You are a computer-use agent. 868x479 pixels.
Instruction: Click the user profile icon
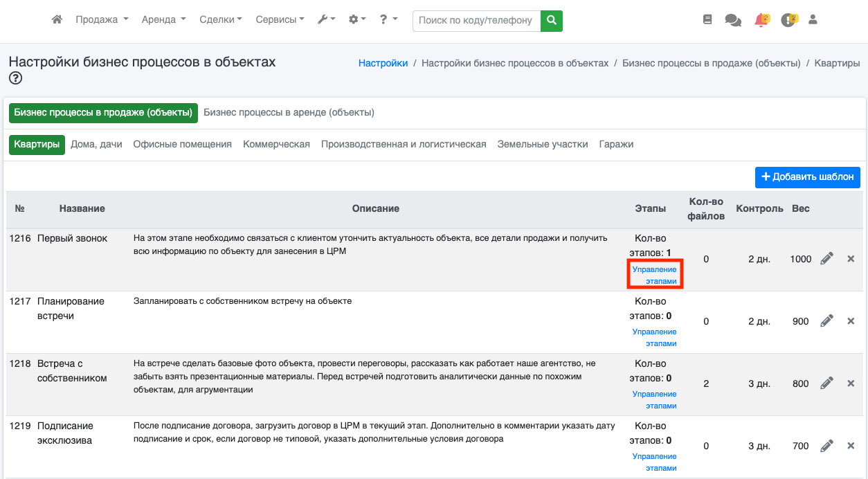[813, 20]
